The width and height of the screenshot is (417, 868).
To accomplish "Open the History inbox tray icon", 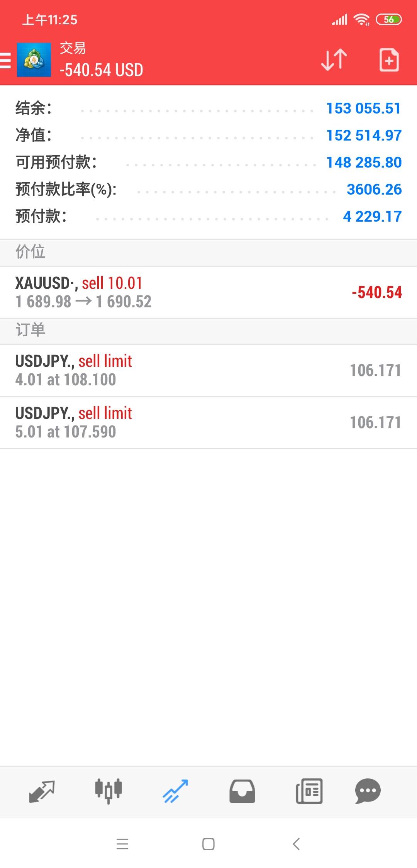I will pos(242,791).
